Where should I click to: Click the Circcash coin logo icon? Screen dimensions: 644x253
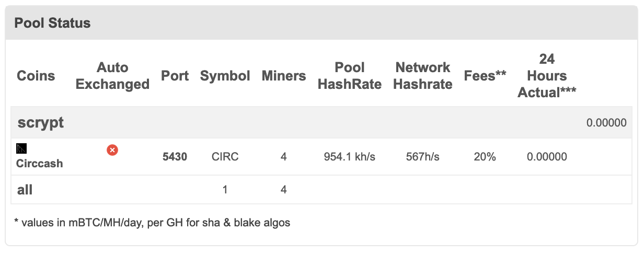click(22, 148)
